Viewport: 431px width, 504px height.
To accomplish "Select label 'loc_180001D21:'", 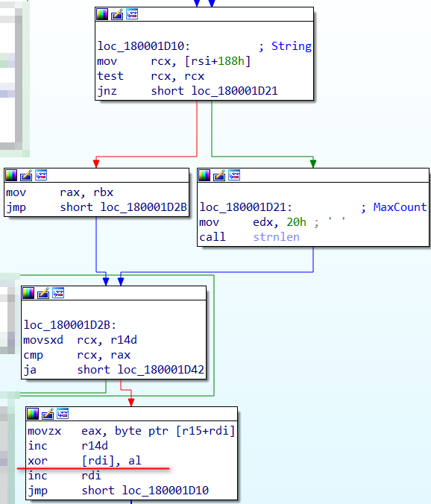I will coord(245,207).
